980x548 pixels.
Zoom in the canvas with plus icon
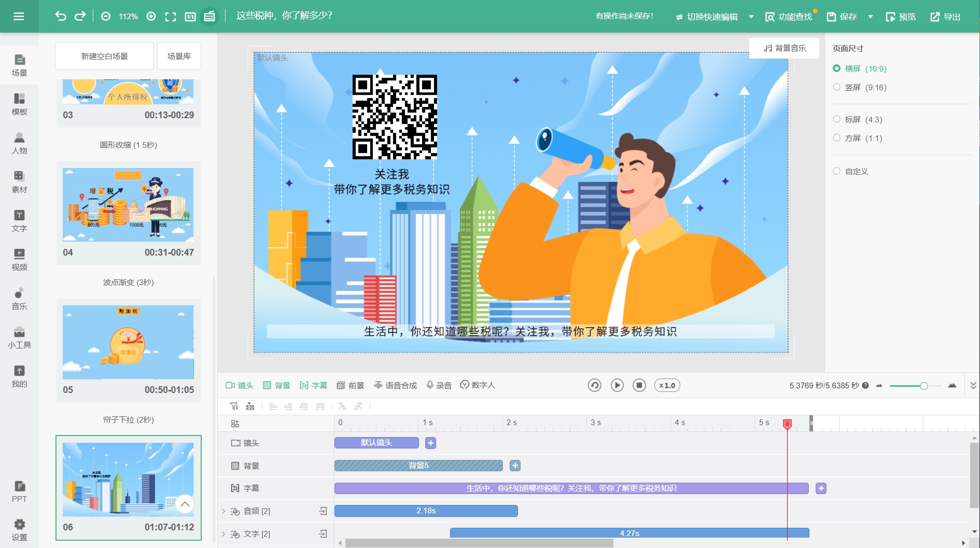(x=151, y=17)
